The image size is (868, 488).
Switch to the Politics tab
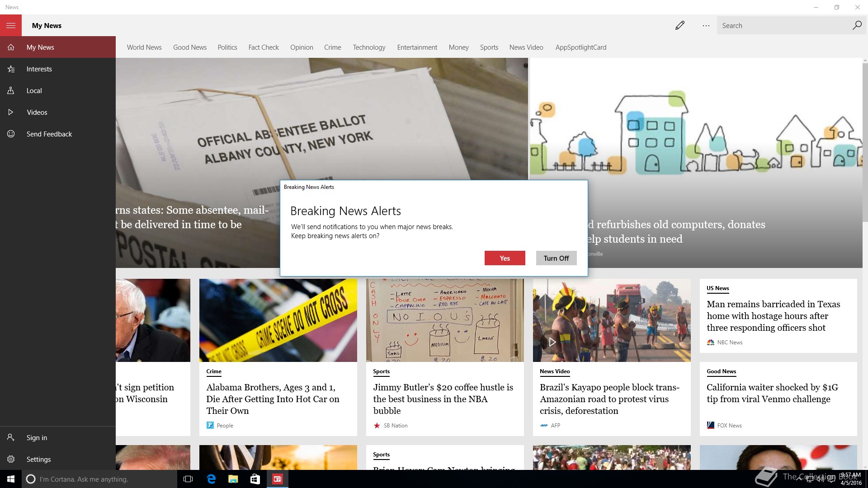pos(227,47)
